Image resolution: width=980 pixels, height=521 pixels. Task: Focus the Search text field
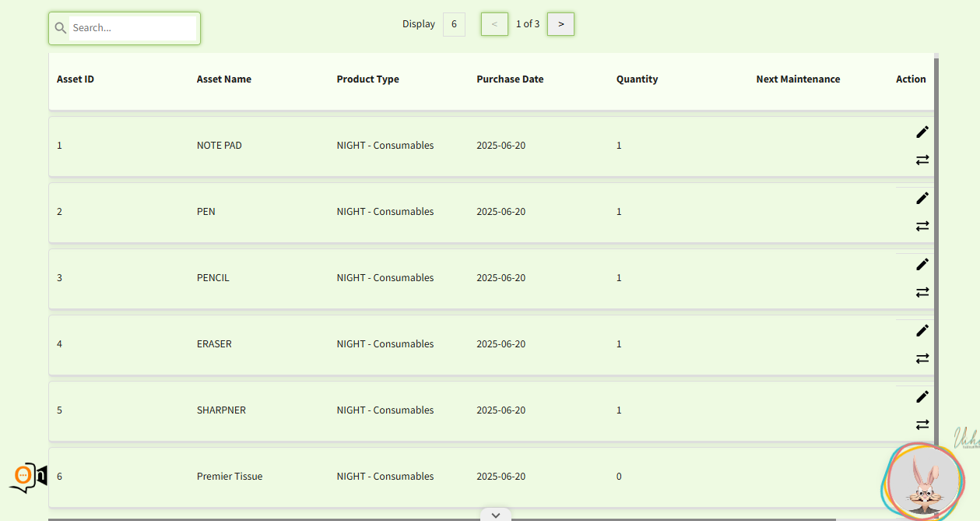[x=132, y=28]
